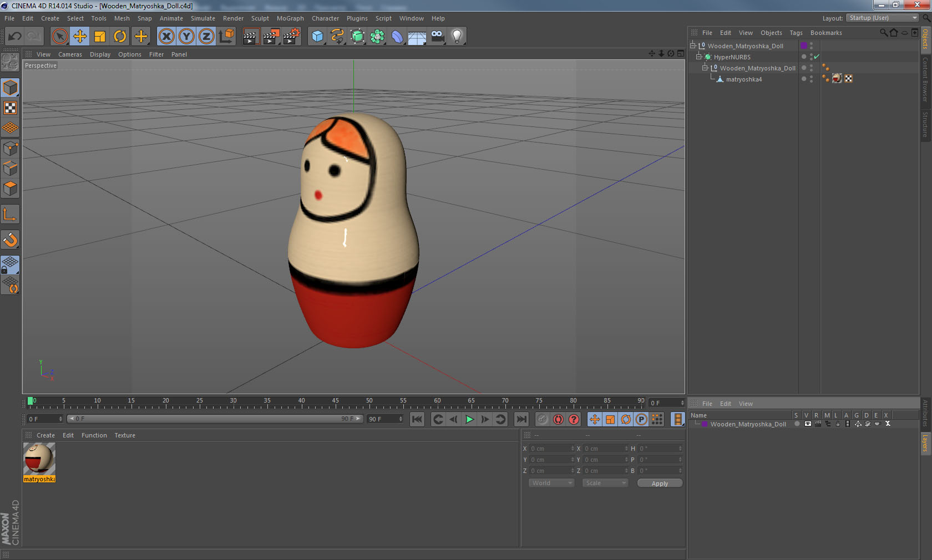
Task: Play animation forward
Action: (469, 419)
